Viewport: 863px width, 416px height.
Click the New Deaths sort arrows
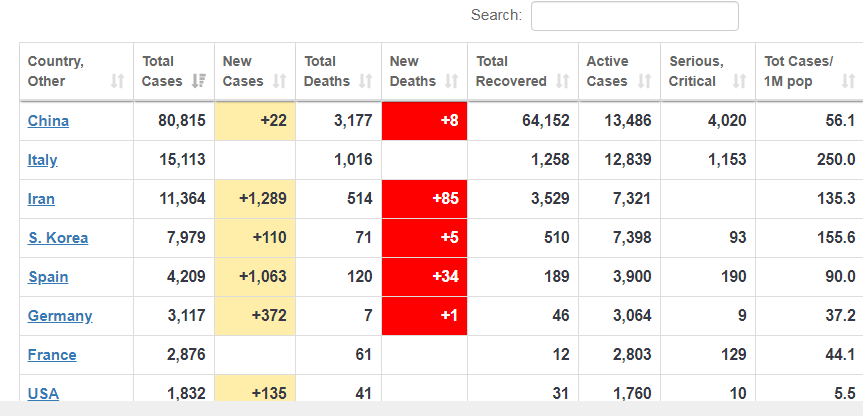coord(451,81)
